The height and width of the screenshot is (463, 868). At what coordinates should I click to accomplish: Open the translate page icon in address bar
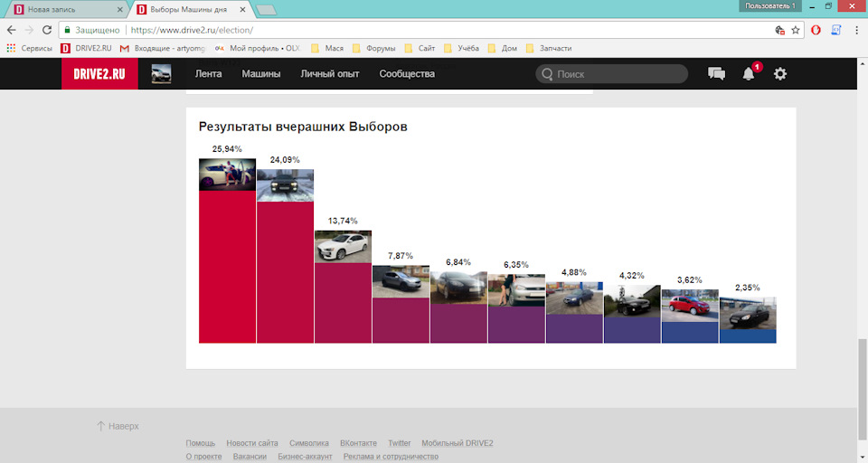coord(780,30)
